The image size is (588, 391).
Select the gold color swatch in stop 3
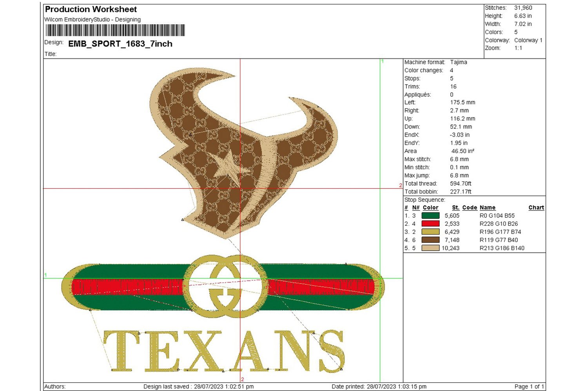tap(430, 232)
